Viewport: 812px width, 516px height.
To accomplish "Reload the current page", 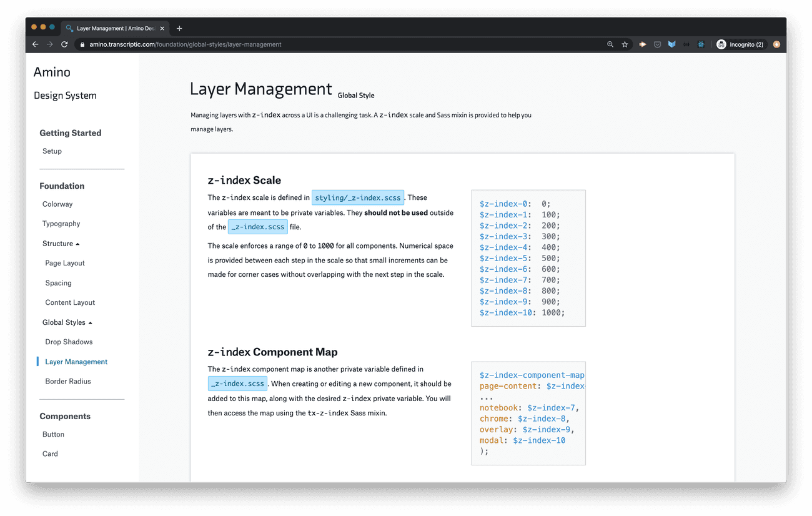I will coord(64,44).
